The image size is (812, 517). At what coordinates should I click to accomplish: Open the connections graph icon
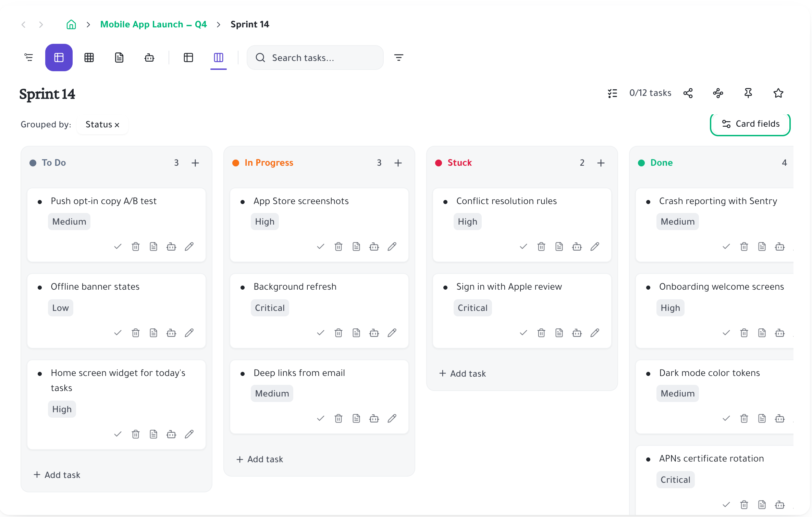pos(718,93)
